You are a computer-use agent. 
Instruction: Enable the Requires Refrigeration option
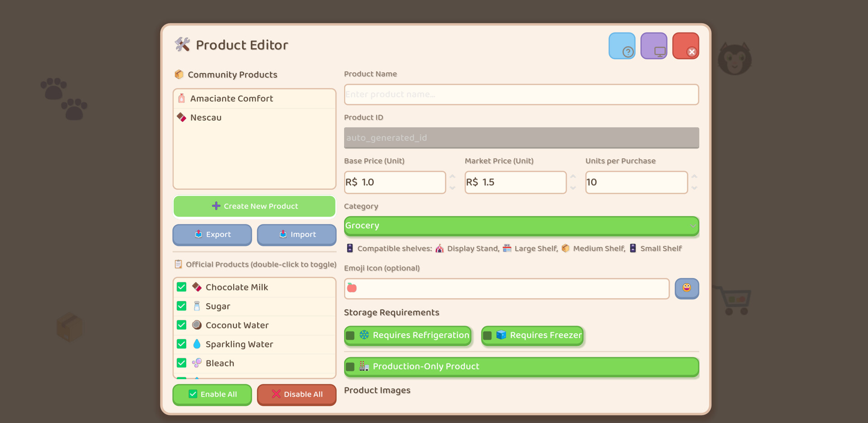click(350, 335)
